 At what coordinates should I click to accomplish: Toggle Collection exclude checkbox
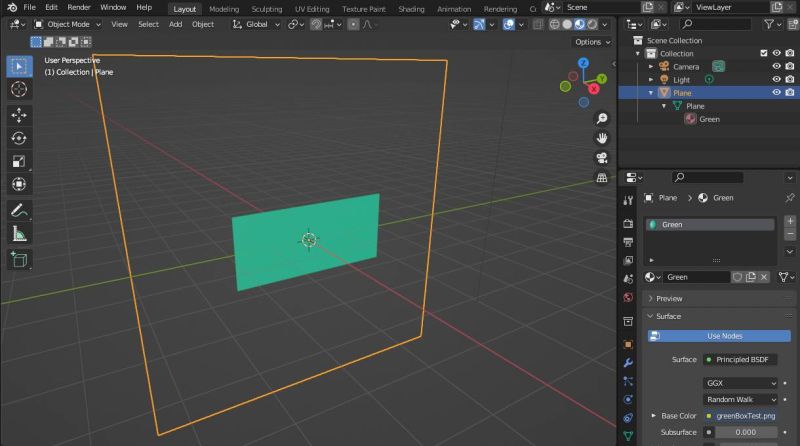[764, 53]
